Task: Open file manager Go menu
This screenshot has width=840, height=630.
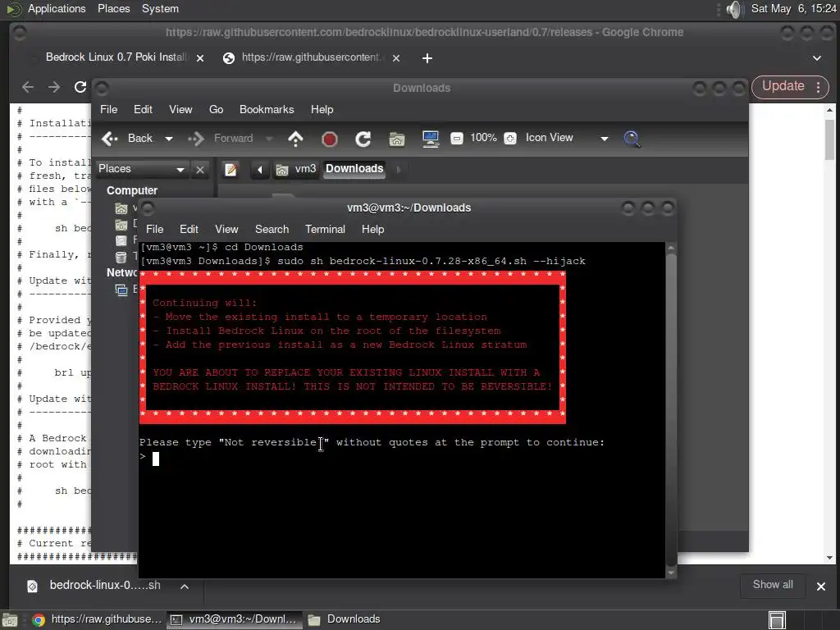Action: [216, 109]
